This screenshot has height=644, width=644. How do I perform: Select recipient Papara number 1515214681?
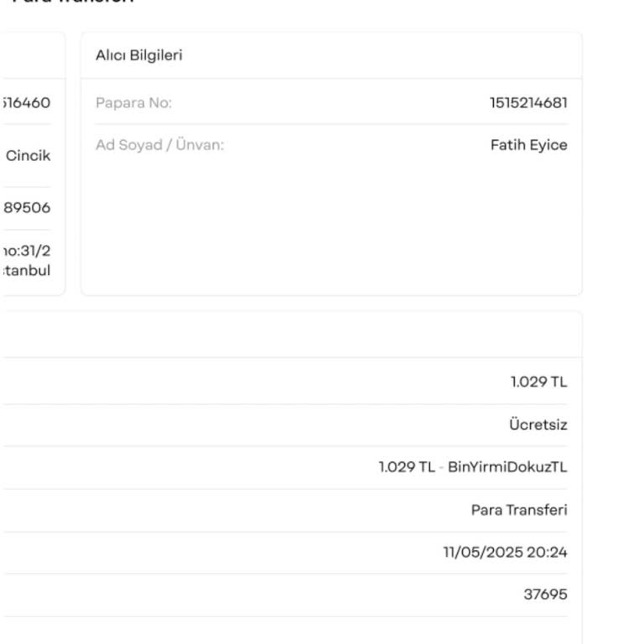(x=528, y=103)
